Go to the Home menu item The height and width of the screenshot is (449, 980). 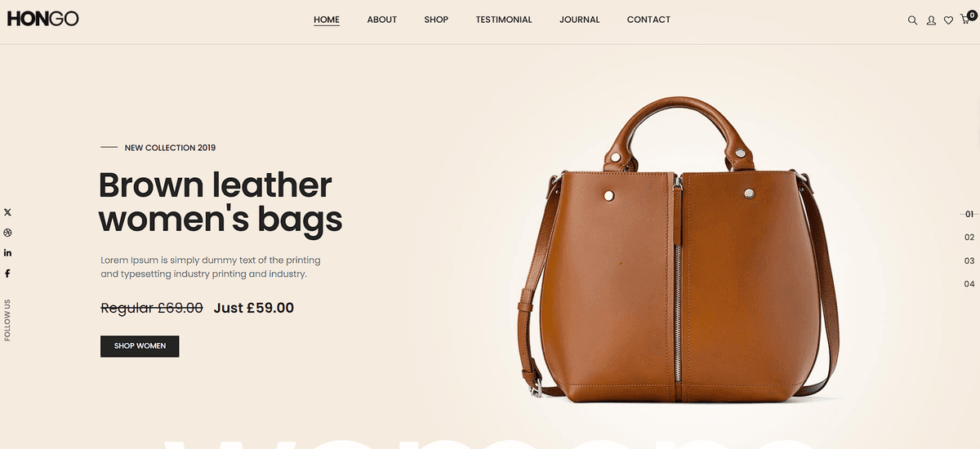pos(327,20)
